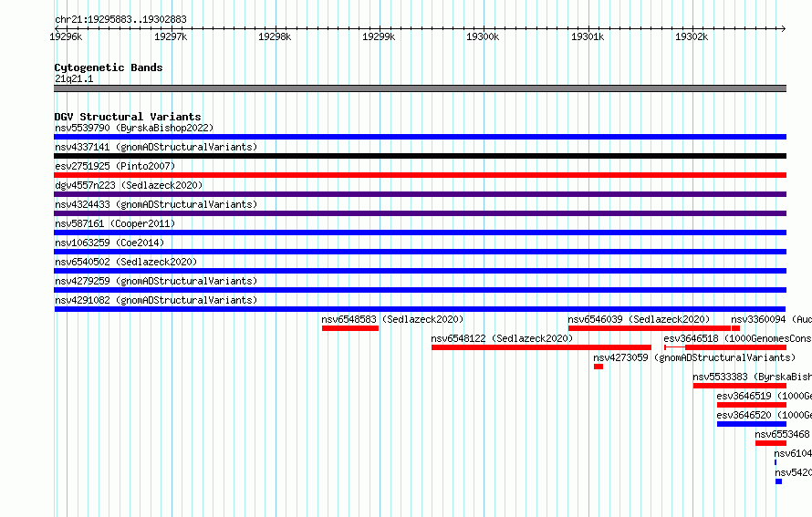Select the red nsv5533383 bar
812x517 pixels.
point(740,386)
